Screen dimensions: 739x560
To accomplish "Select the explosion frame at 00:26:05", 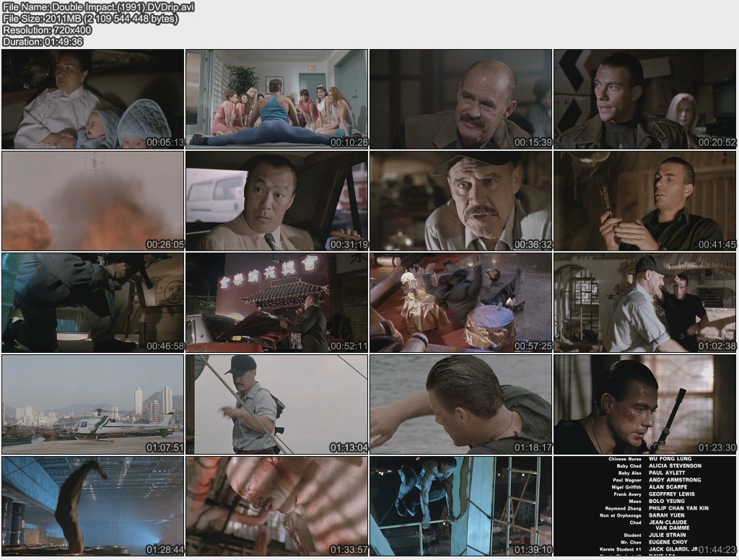I will [93, 201].
